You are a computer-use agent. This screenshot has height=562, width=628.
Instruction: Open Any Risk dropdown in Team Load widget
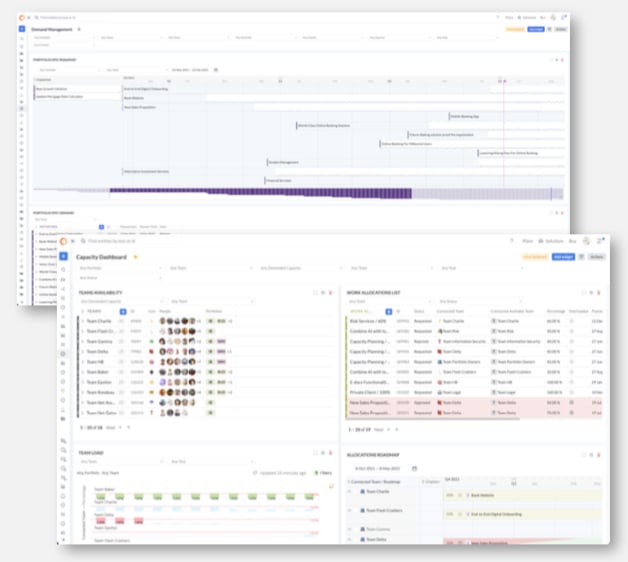point(212,461)
